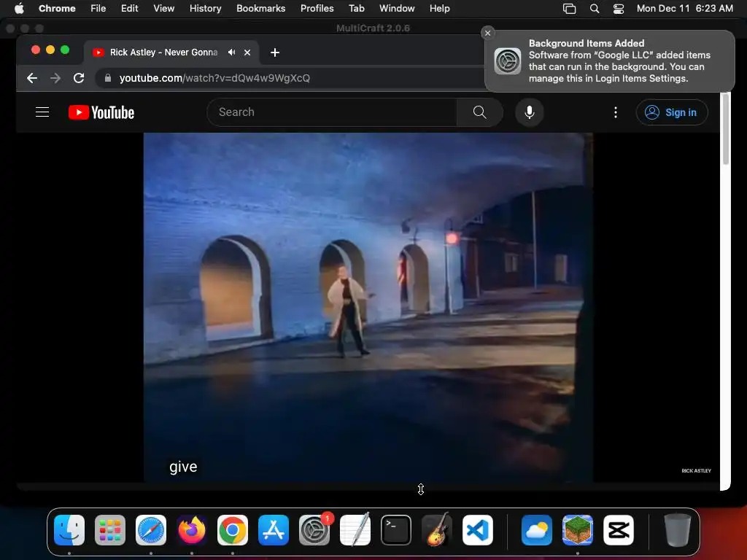Open the Apple menu
The image size is (747, 560).
coord(19,8)
